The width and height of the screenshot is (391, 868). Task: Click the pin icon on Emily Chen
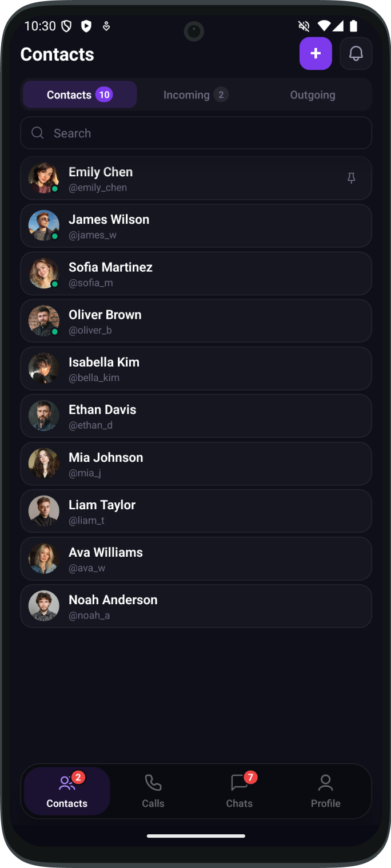352,179
